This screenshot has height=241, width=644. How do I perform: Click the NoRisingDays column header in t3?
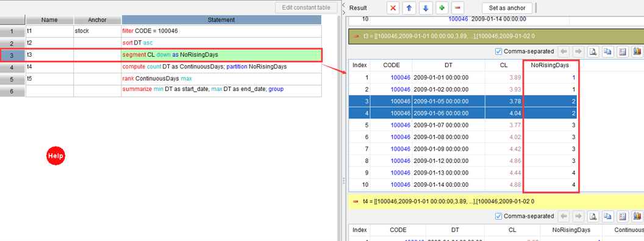551,65
